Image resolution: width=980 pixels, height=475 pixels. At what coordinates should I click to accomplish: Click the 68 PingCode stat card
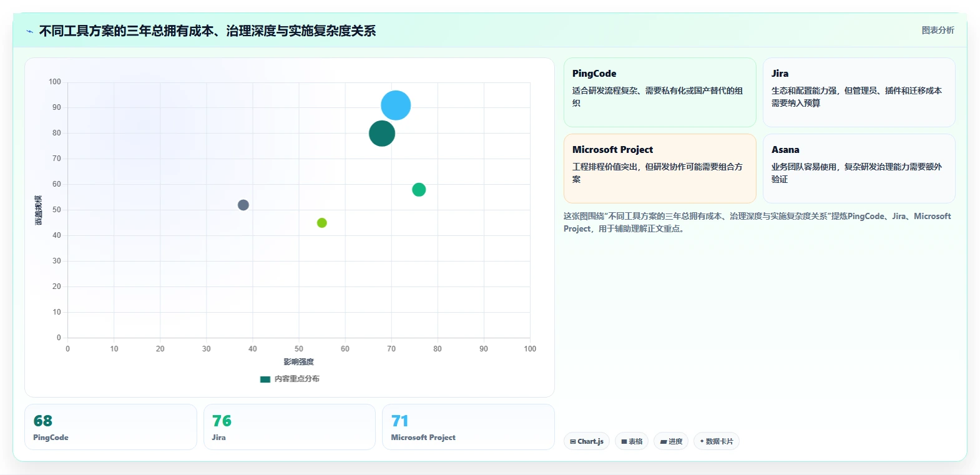click(x=110, y=427)
